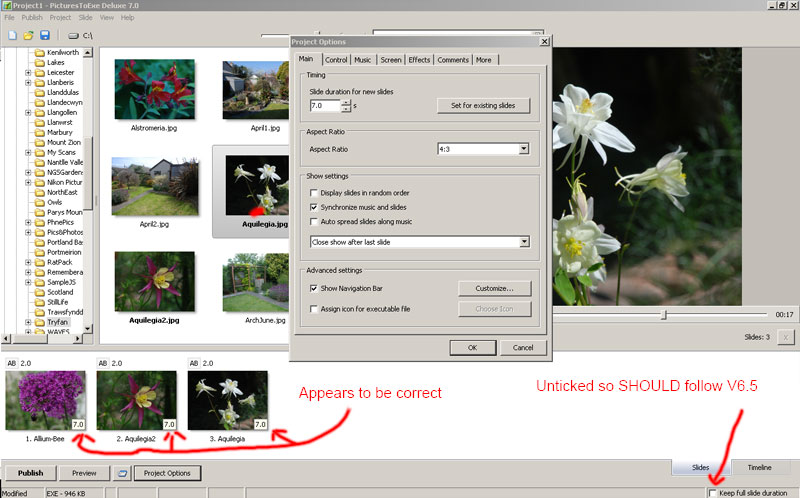800x498 pixels.
Task: Open the View menu
Action: click(x=107, y=17)
